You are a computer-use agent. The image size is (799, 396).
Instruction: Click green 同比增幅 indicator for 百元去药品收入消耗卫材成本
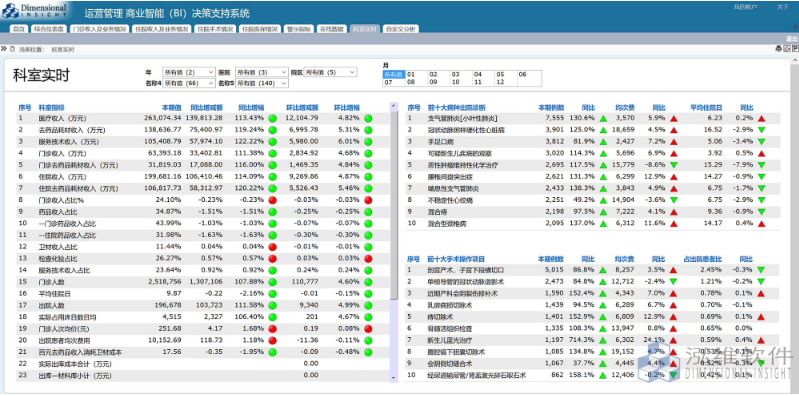pos(273,352)
